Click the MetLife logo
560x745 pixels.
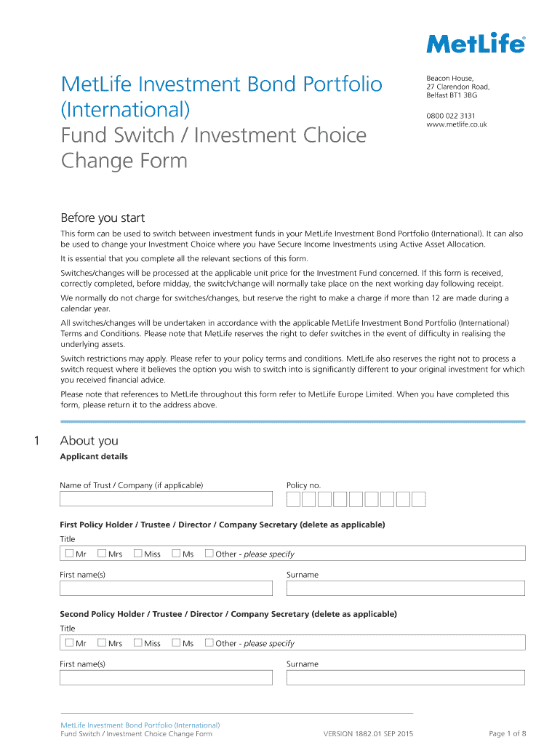coord(475,43)
